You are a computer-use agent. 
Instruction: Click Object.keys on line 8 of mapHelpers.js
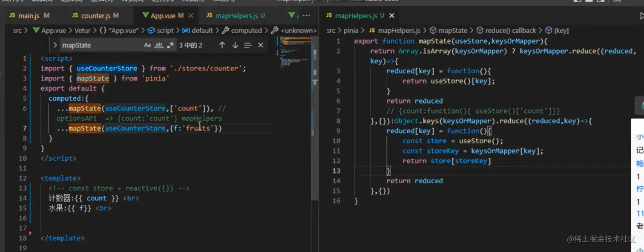(x=417, y=121)
